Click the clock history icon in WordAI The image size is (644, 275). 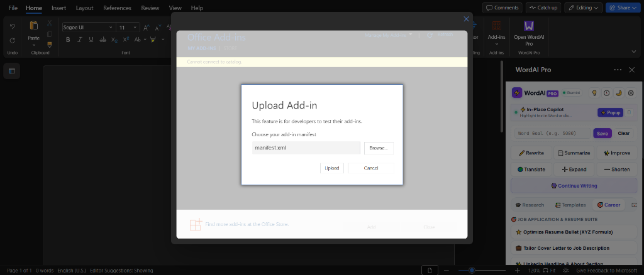click(606, 93)
